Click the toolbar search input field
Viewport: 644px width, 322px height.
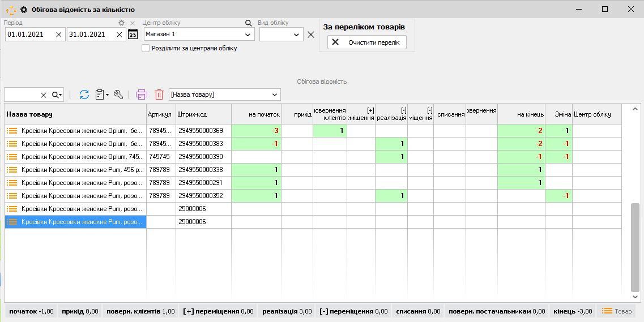22,95
